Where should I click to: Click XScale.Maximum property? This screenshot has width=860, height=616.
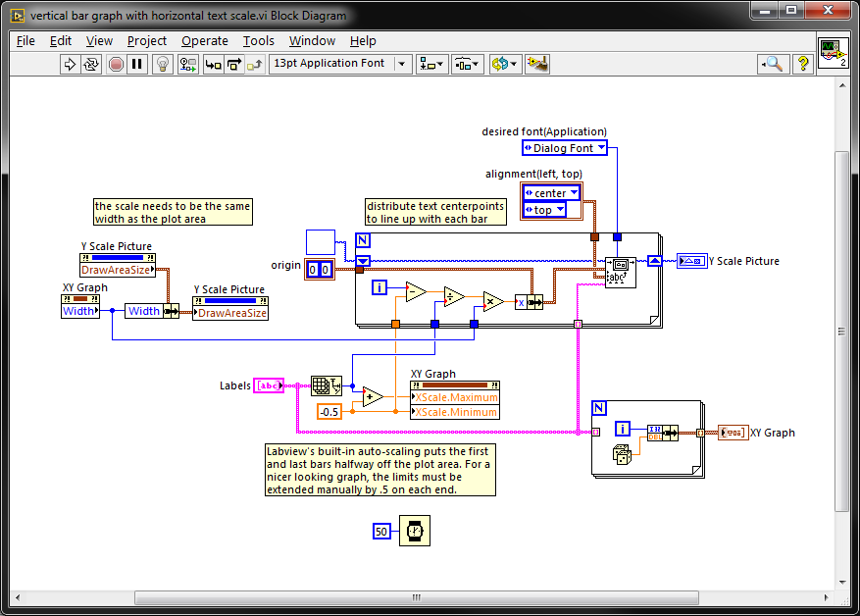[455, 397]
